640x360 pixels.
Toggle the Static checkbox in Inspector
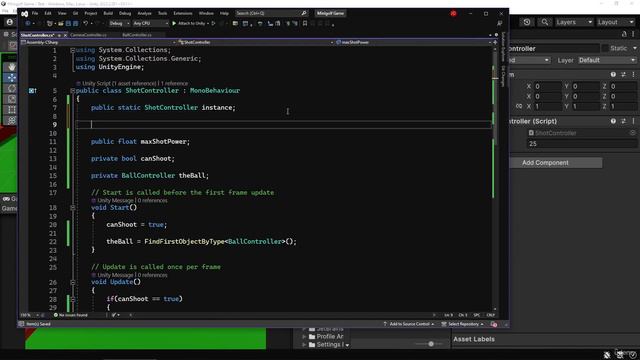click(605, 48)
